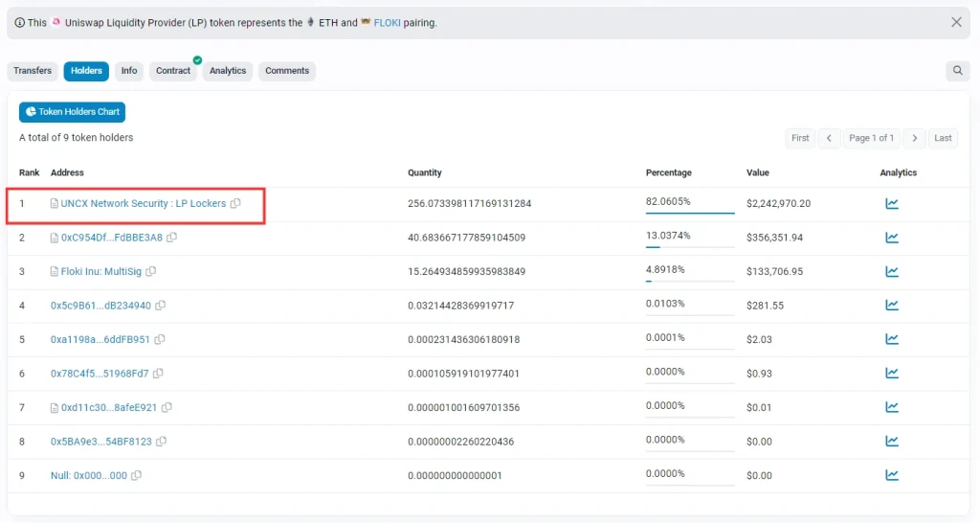Viewport: 980px width, 523px height.
Task: Go to the First page
Action: click(x=800, y=138)
